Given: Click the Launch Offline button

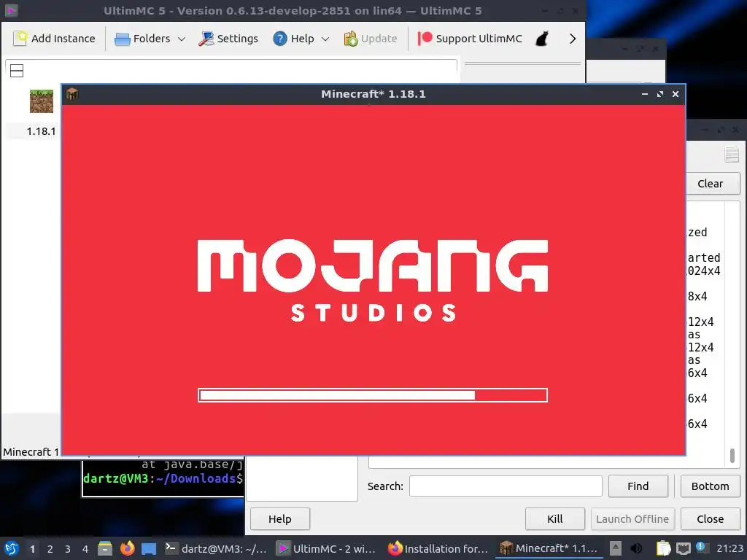Looking at the screenshot, I should pyautogui.click(x=632, y=519).
